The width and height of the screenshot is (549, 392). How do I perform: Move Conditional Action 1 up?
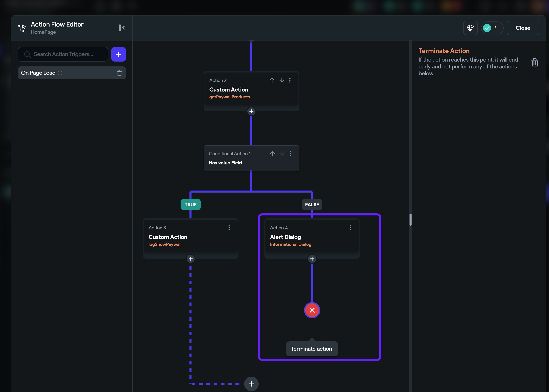[x=272, y=153]
